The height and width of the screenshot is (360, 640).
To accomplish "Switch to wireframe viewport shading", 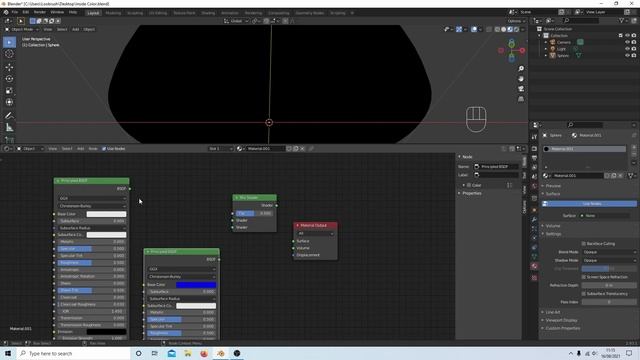I will pyautogui.click(x=497, y=29).
